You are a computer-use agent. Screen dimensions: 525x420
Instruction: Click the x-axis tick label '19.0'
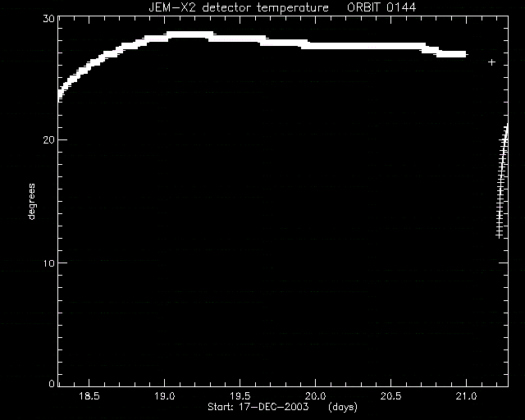(165, 396)
